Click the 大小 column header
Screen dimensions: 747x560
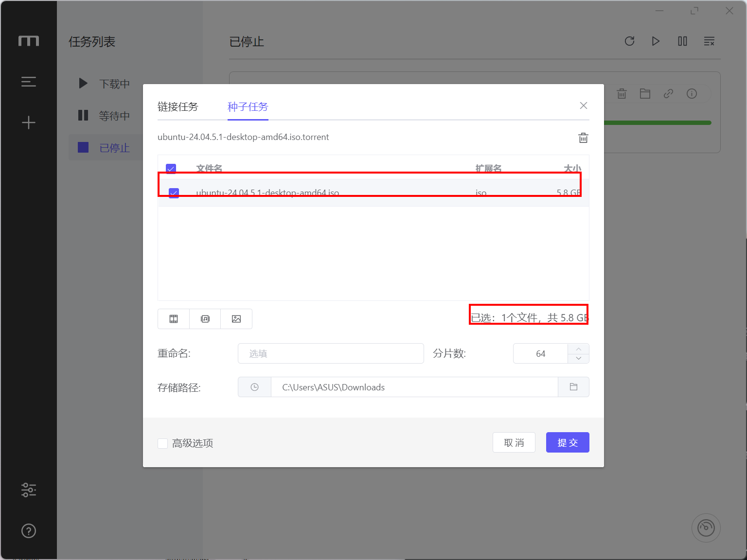click(x=572, y=169)
